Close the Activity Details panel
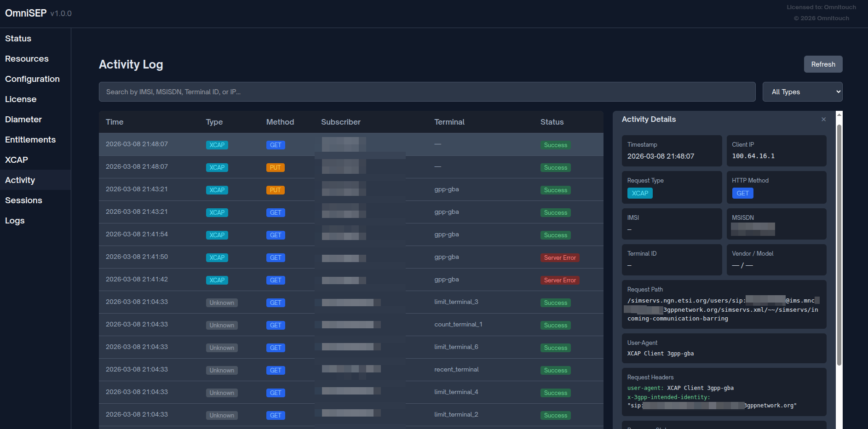Image resolution: width=868 pixels, height=429 pixels. coord(823,120)
